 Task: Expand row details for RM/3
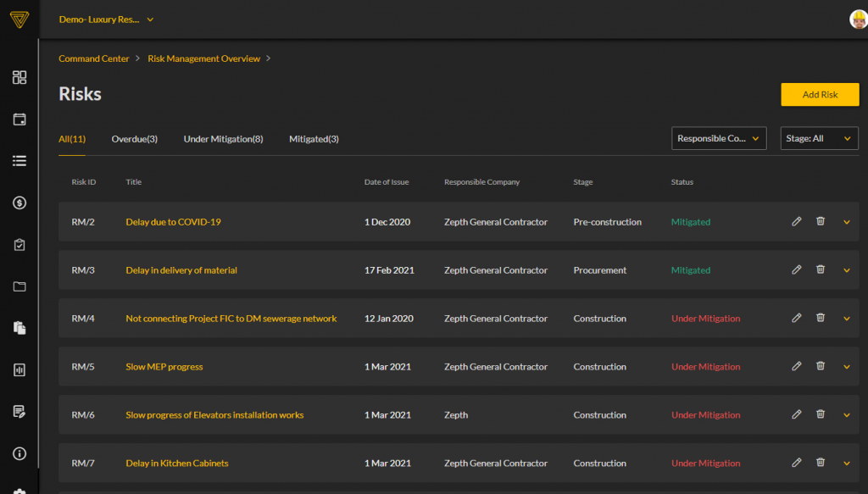click(x=846, y=270)
